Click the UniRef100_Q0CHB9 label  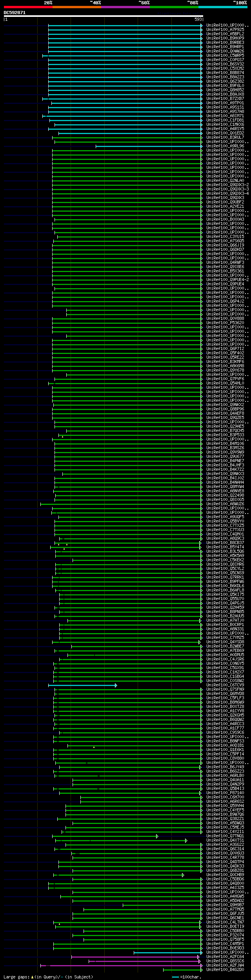click(225, 875)
